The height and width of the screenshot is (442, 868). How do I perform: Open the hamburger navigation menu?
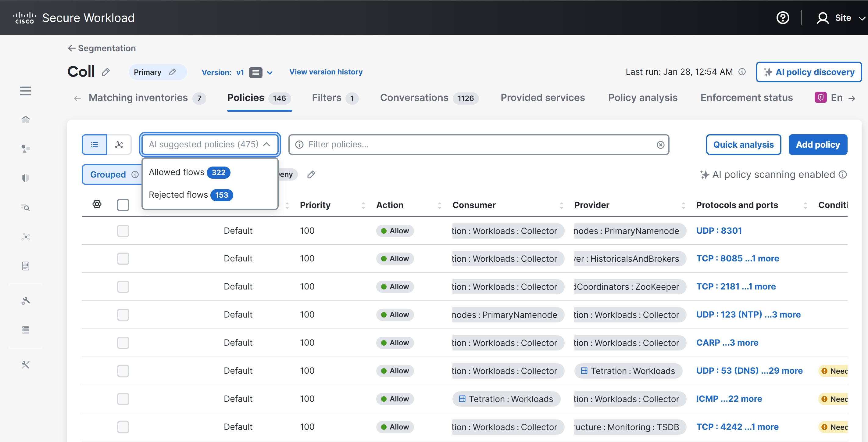click(x=25, y=91)
